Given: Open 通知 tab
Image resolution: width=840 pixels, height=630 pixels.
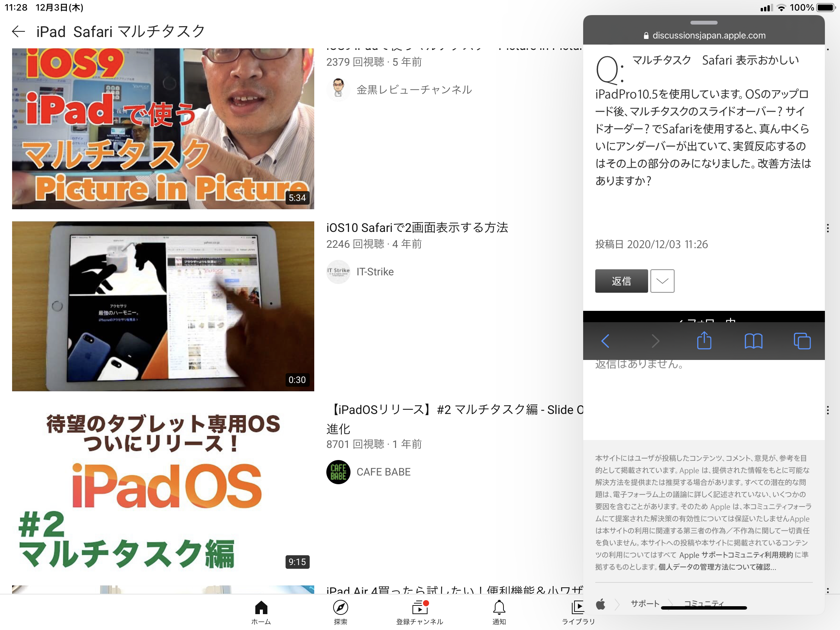Looking at the screenshot, I should (499, 611).
